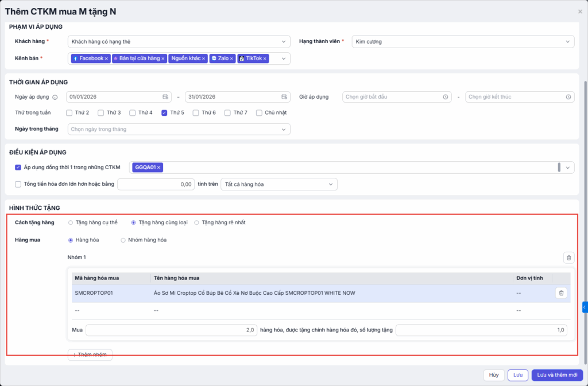This screenshot has height=386, width=588.
Task: Uncheck the Thứ 5 weekday box
Action: (x=165, y=113)
